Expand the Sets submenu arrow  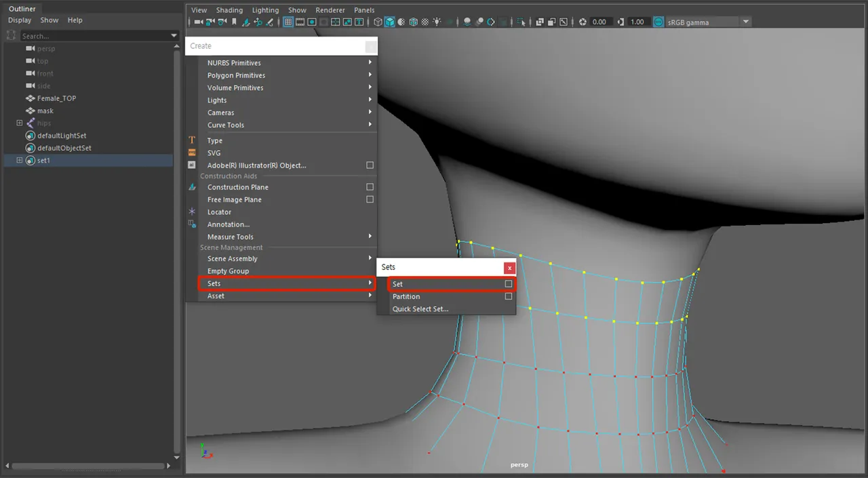coord(371,283)
